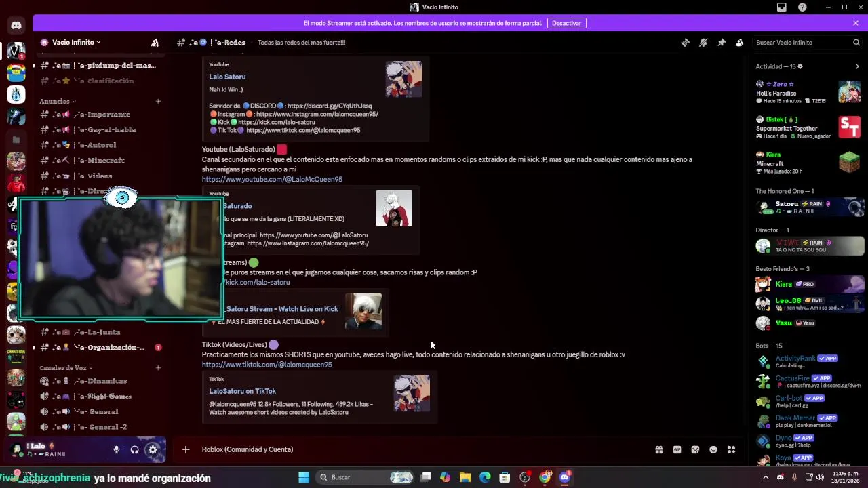This screenshot has width=868, height=488.
Task: Open the tiktok.com/@lalomcqueen95 message link
Action: point(267,365)
